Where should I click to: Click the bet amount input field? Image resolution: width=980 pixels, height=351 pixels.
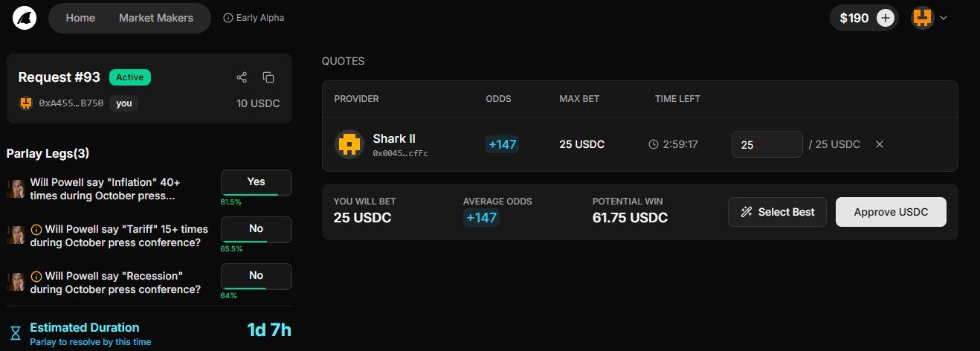(x=767, y=144)
